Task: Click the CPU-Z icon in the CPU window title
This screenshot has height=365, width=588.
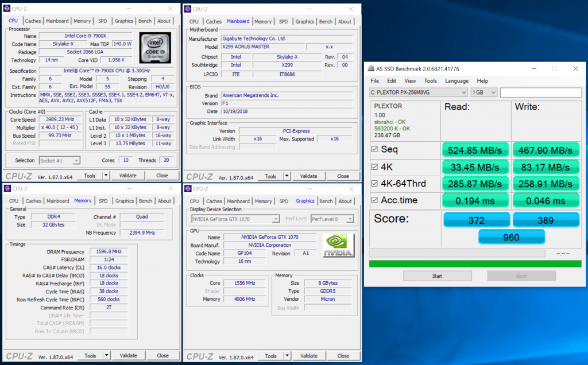Action: coord(7,9)
